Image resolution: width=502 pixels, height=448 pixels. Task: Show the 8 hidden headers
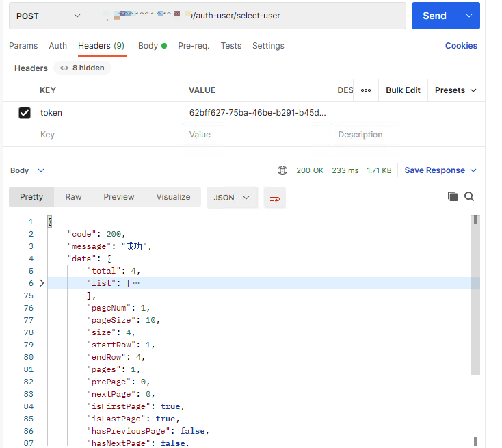click(x=82, y=68)
